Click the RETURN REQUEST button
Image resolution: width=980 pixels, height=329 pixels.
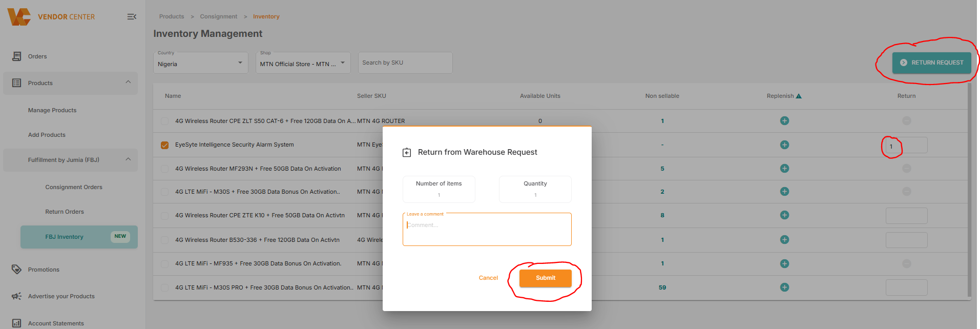(x=931, y=63)
